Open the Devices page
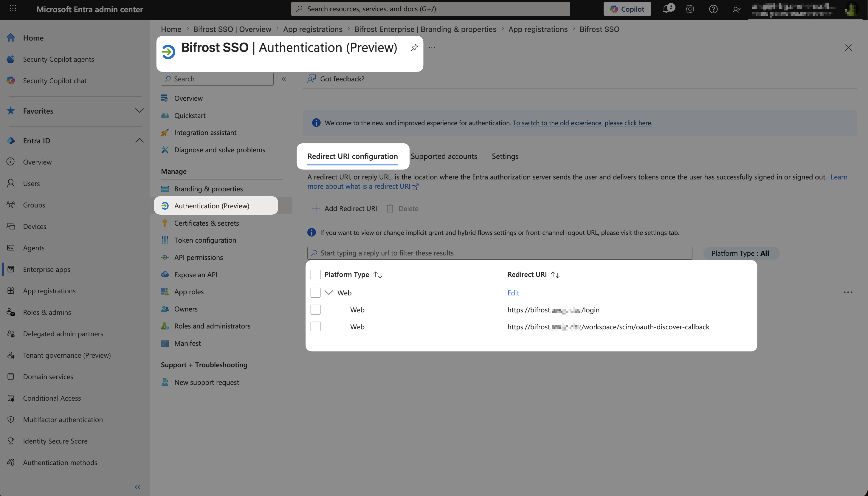868x496 pixels. (35, 227)
